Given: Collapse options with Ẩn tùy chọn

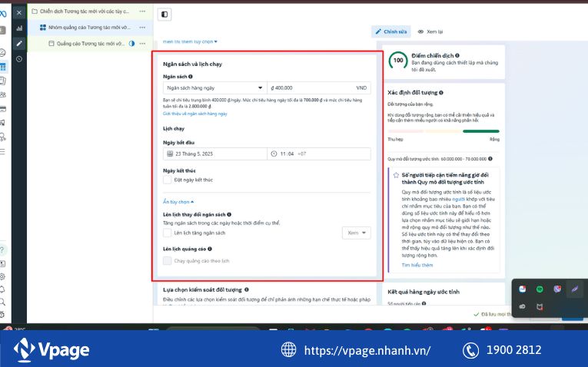Looking at the screenshot, I should click(178, 202).
